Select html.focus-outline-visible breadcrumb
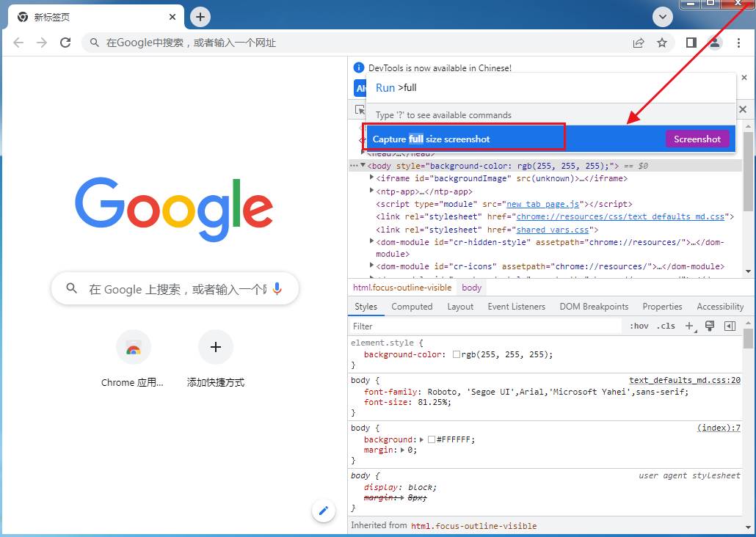Image resolution: width=756 pixels, height=537 pixels. click(x=402, y=288)
